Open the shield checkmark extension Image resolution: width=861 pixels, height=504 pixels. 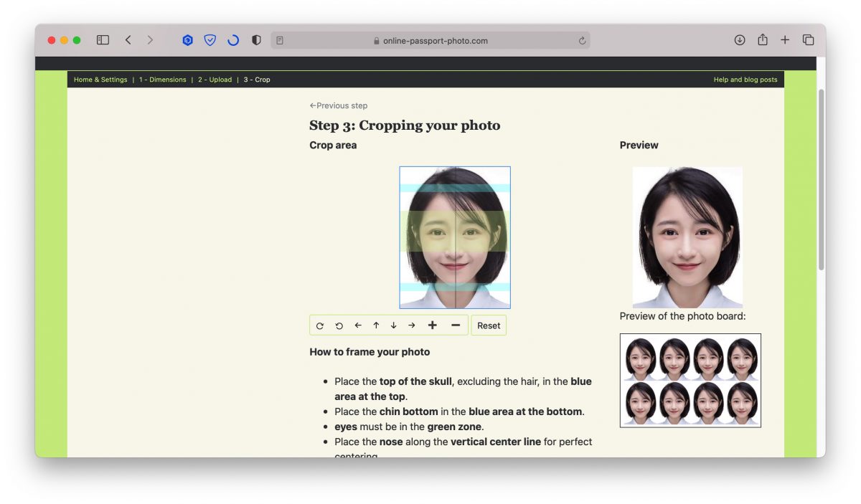210,40
